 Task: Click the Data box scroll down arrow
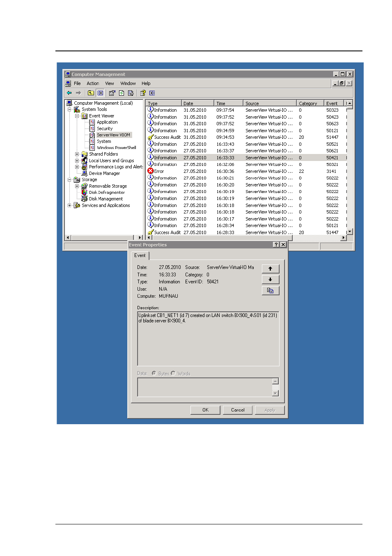pos(275,393)
